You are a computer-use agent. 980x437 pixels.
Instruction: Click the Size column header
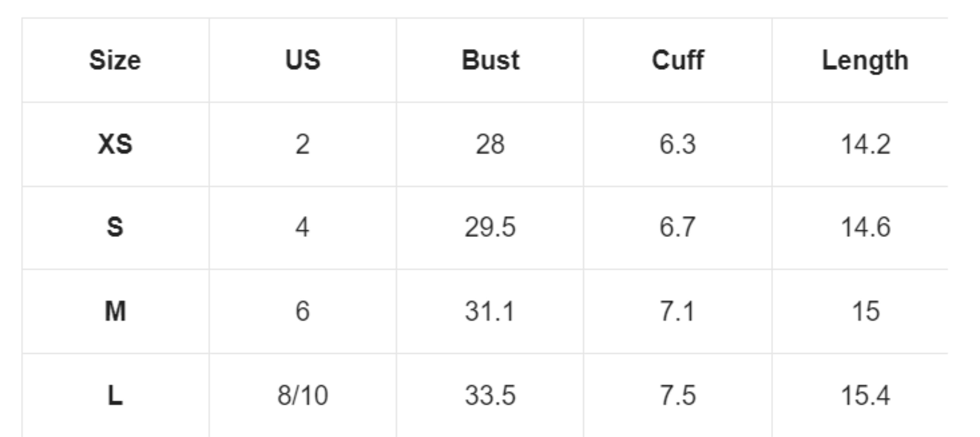point(115,60)
